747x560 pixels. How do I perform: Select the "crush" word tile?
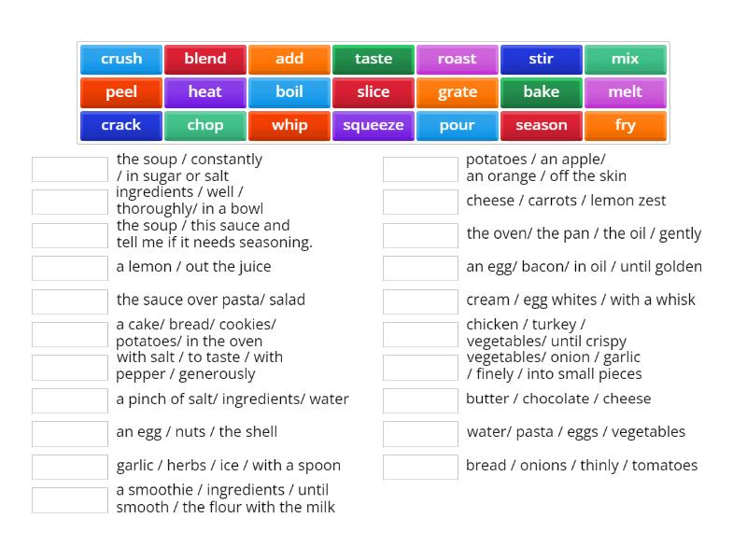click(x=120, y=59)
